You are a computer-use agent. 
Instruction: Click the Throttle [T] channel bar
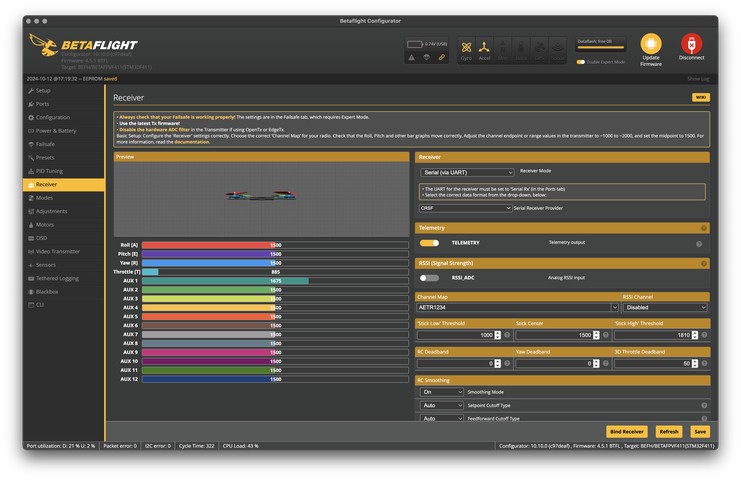tap(275, 272)
